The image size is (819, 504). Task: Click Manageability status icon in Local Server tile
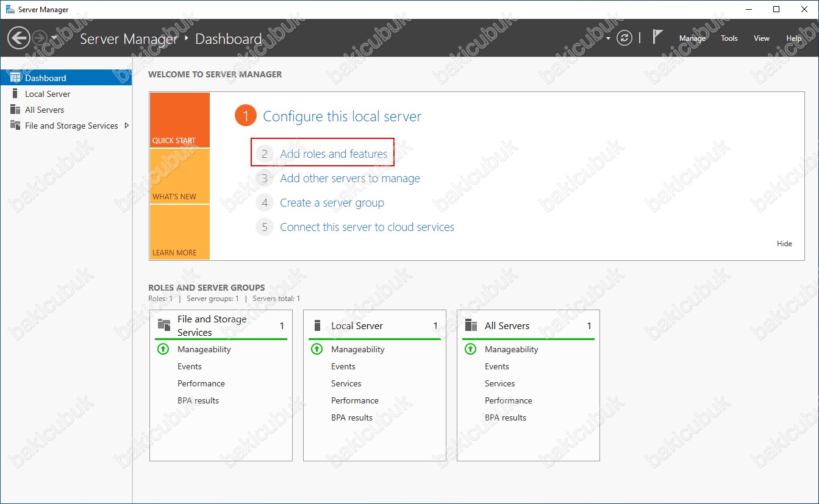[x=317, y=349]
